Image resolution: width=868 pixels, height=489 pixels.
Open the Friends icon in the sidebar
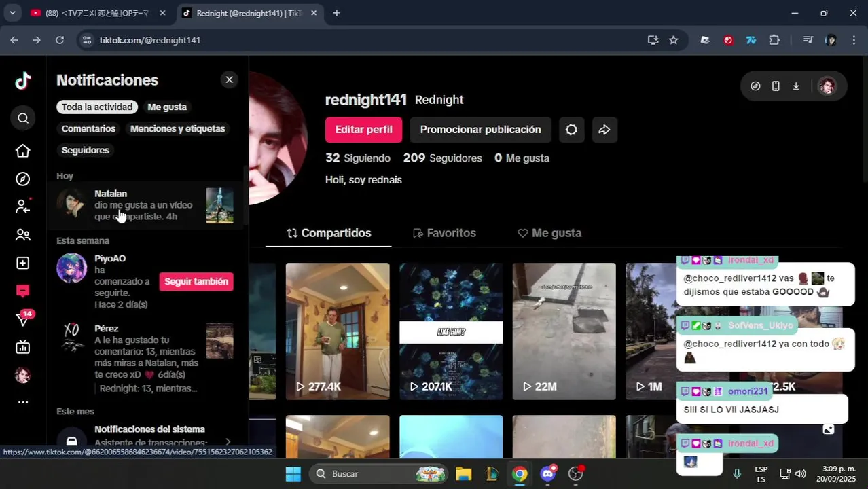[x=23, y=235]
